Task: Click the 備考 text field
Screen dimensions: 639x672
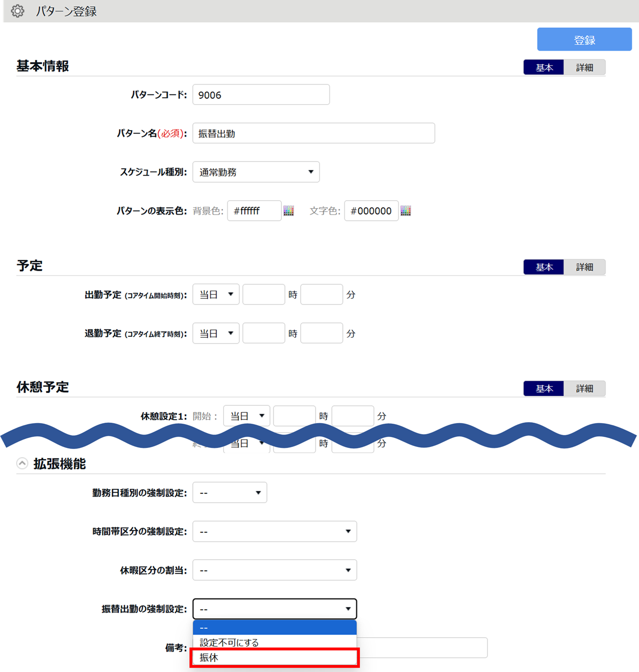Action: click(422, 648)
